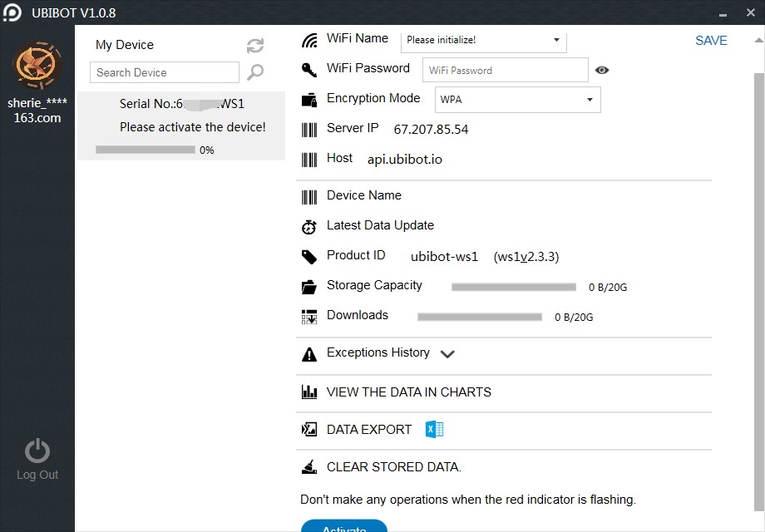Minimize the UBIBOT window
This screenshot has height=532, width=765.
723,13
